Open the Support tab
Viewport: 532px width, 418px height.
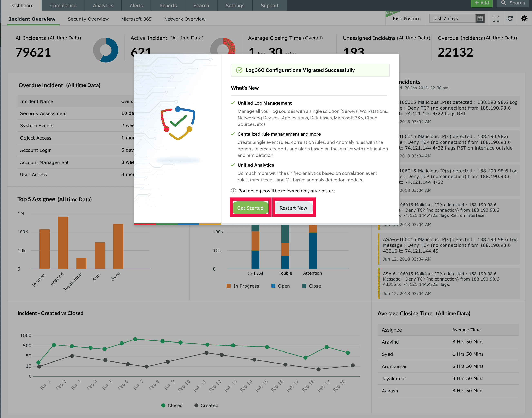pyautogui.click(x=270, y=5)
